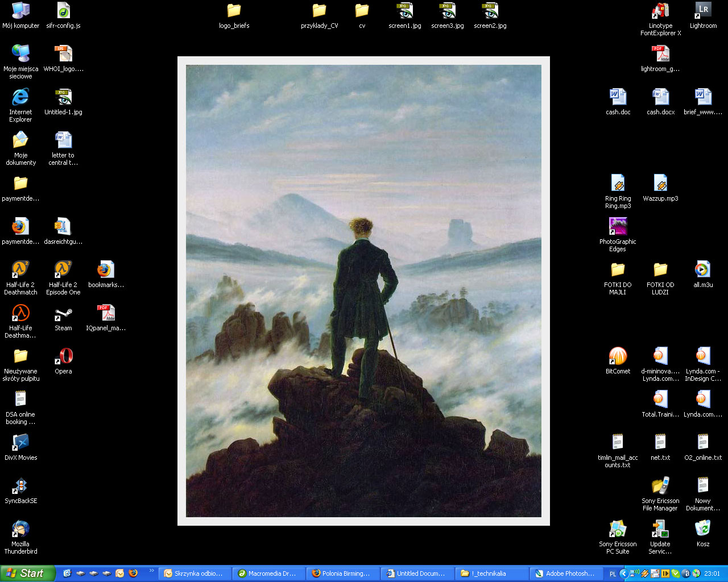The width and height of the screenshot is (728, 582).
Task: Open the Linotype FontExplorer X shortcut
Action: [x=660, y=11]
